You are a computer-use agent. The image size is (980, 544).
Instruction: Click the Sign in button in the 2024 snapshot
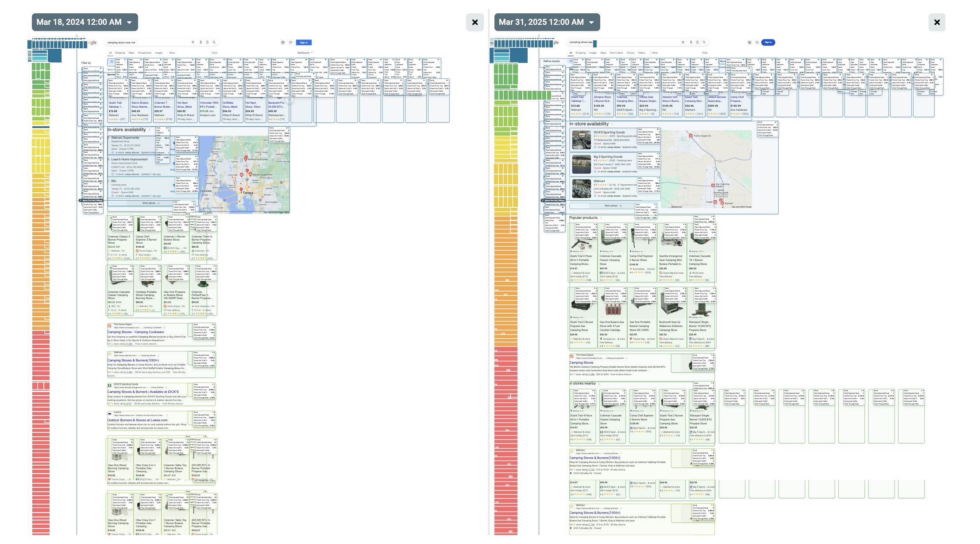pyautogui.click(x=304, y=43)
